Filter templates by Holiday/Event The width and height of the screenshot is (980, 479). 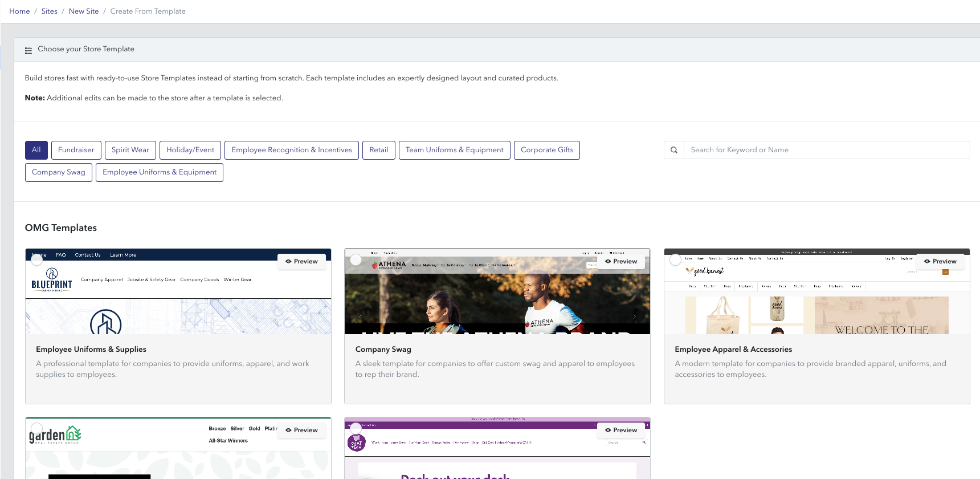[190, 150]
